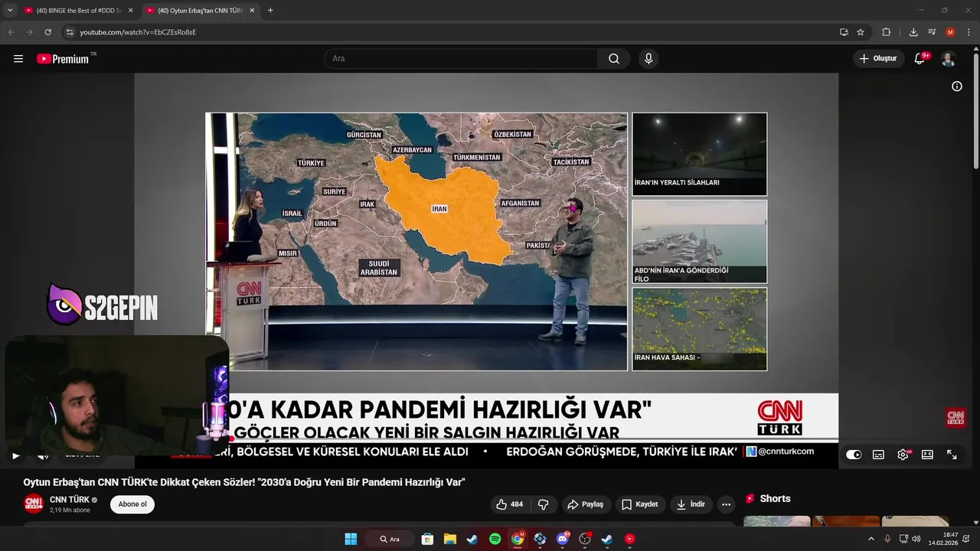Viewport: 980px width, 551px height.
Task: Toggle subtitles closed captions
Action: pos(878,455)
